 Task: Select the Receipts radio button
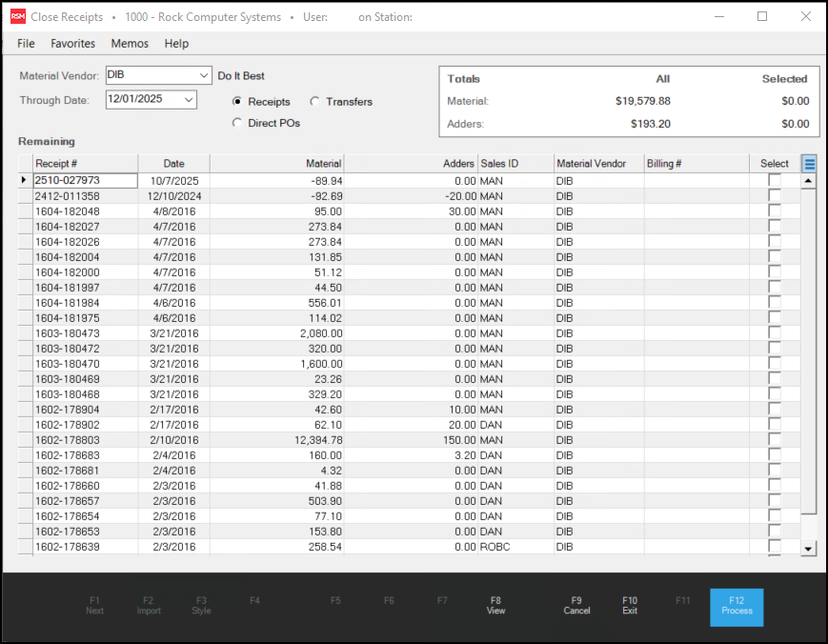tap(238, 102)
